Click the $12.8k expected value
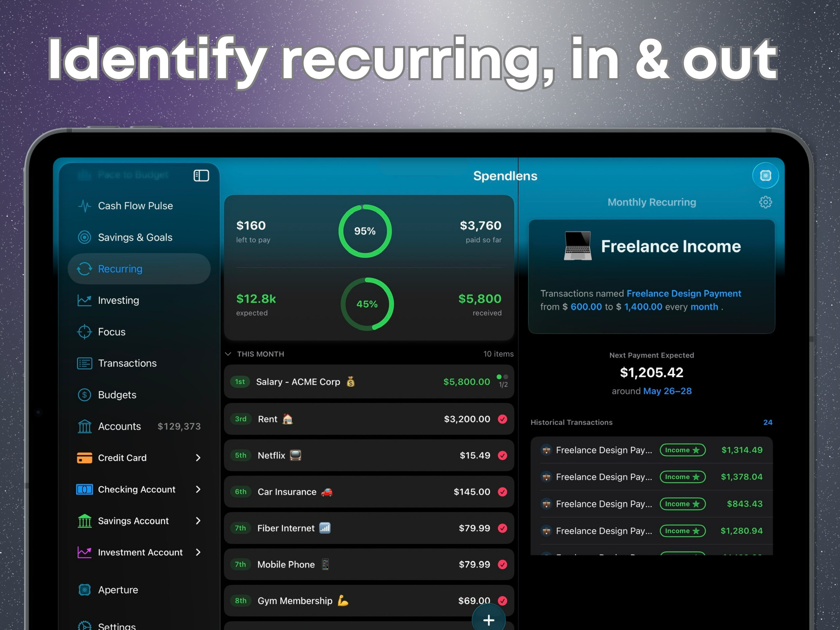The width and height of the screenshot is (840, 630). tap(256, 299)
